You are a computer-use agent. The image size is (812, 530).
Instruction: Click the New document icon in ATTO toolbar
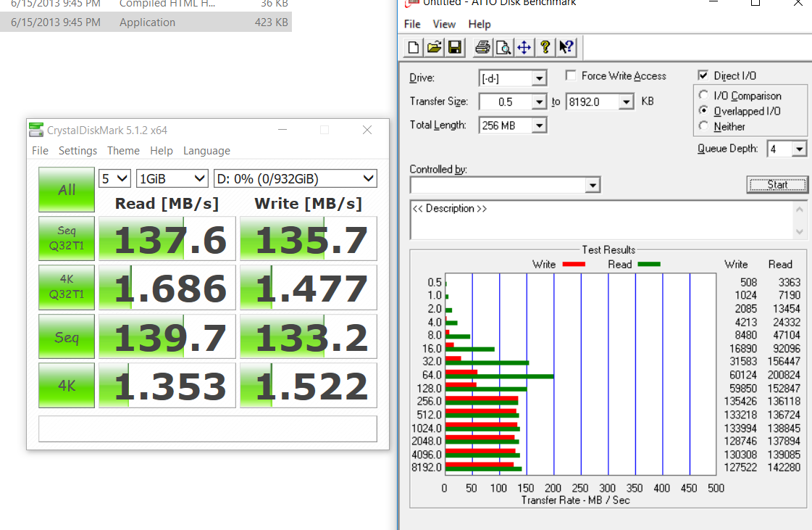(x=414, y=48)
